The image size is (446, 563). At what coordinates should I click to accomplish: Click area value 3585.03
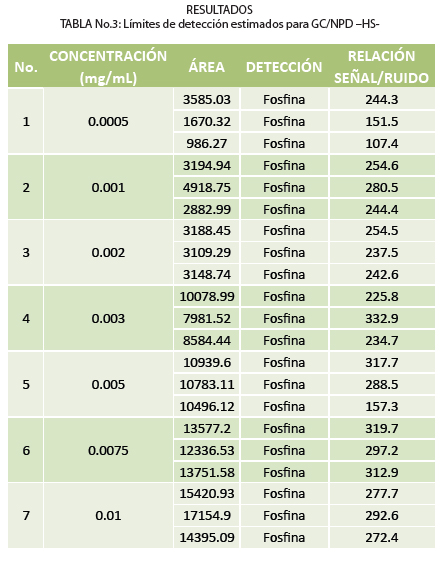(x=207, y=99)
